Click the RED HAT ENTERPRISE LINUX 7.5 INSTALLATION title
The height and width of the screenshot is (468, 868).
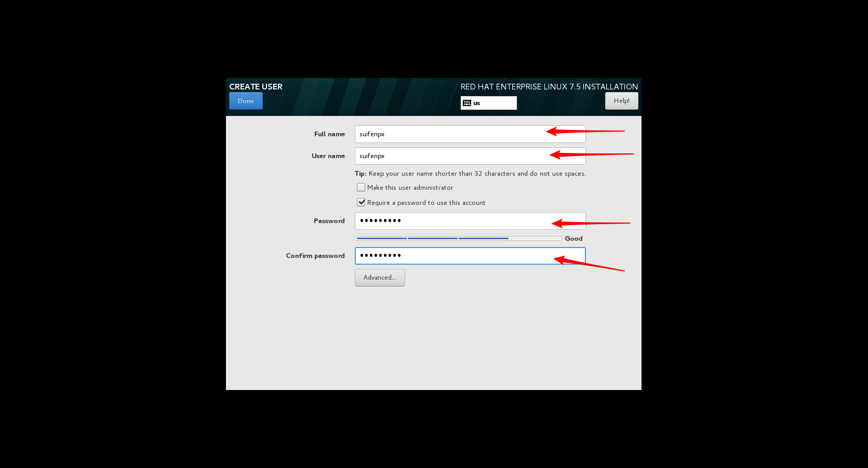[x=549, y=87]
